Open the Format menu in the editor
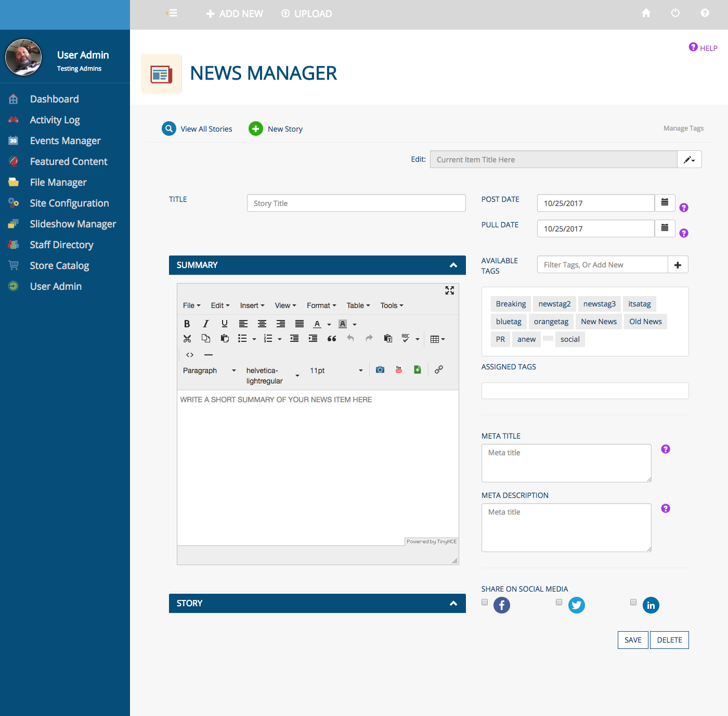728x716 pixels. coord(321,305)
